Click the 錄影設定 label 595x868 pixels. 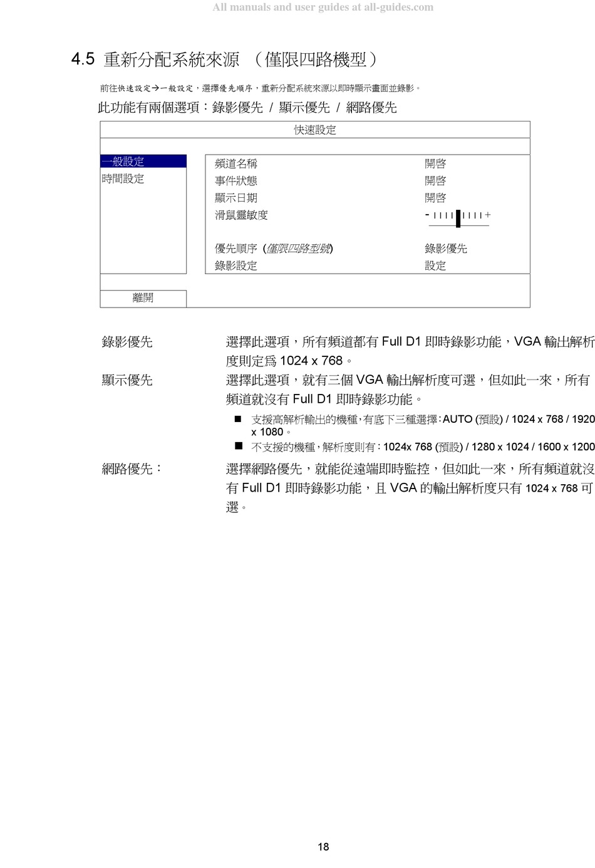pyautogui.click(x=236, y=266)
